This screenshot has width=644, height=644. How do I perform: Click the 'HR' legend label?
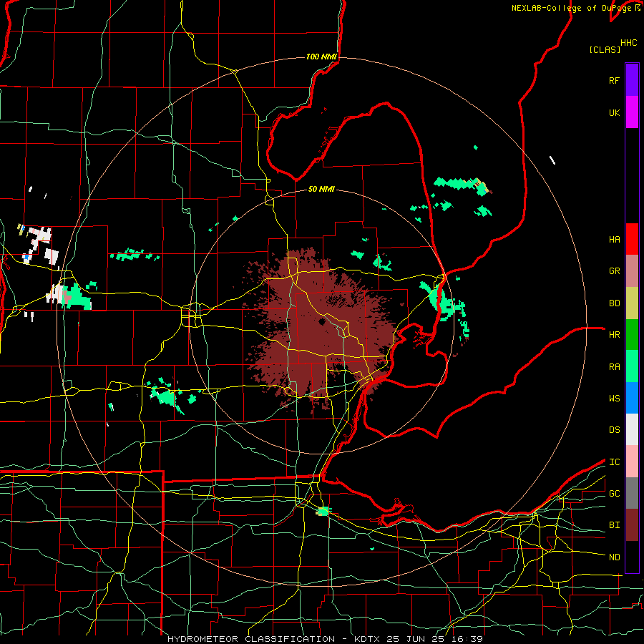coord(614,335)
